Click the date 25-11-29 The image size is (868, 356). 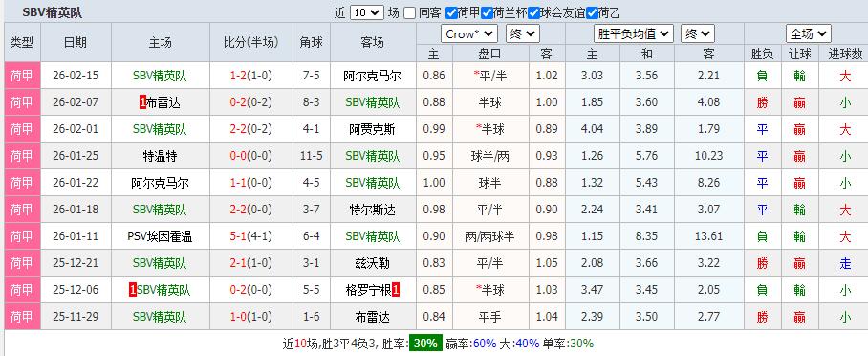[x=76, y=317]
